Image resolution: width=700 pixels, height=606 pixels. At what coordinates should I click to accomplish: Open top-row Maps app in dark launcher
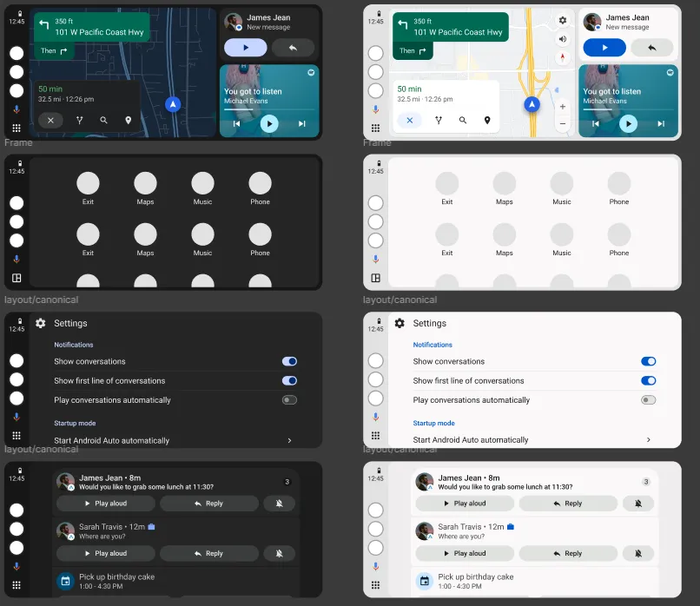(x=146, y=188)
